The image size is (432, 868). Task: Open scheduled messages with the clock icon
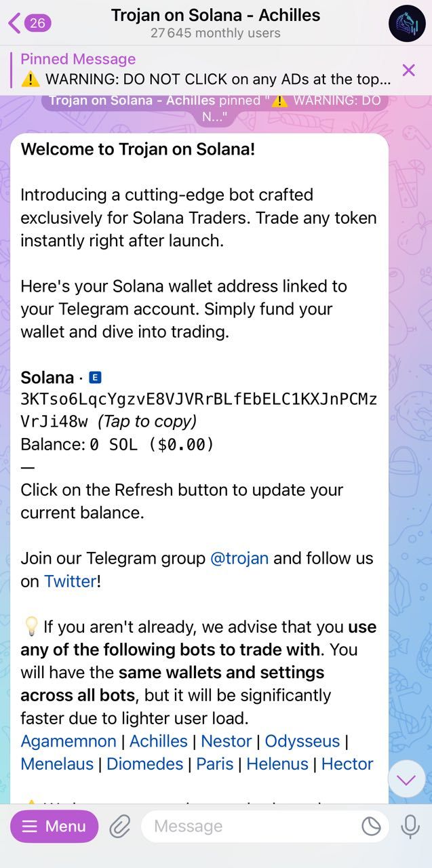(370, 826)
